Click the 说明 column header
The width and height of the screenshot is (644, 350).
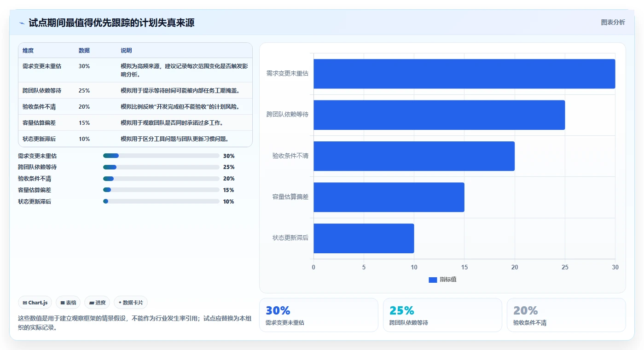[126, 51]
